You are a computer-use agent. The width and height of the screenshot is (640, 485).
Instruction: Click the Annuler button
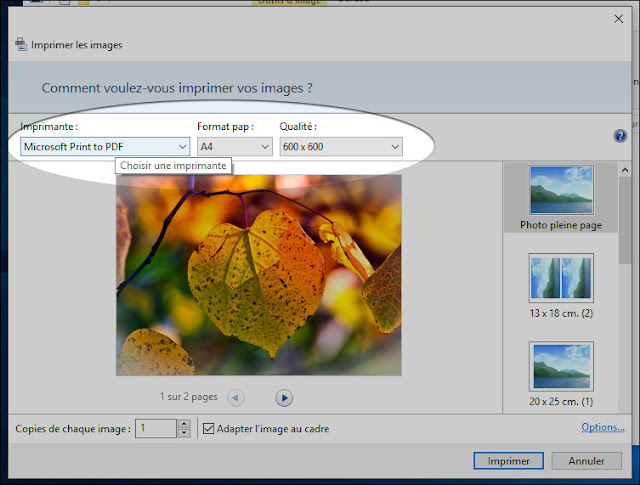587,461
